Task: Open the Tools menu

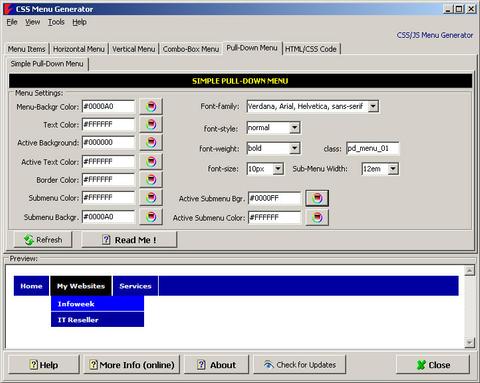Action: coord(56,22)
